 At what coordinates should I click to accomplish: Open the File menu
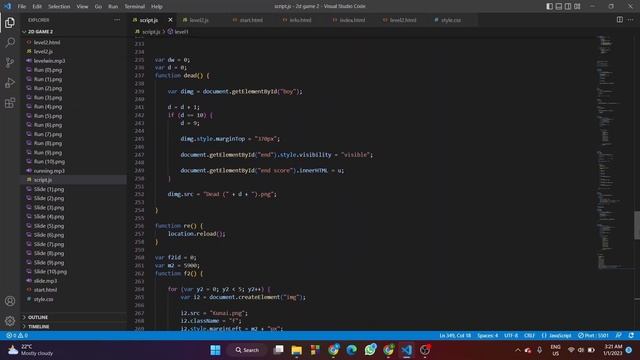22,7
